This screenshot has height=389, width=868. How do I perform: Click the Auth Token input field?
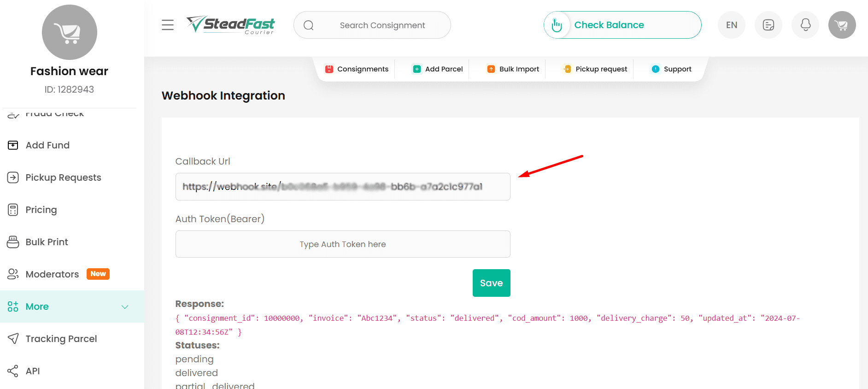(343, 244)
